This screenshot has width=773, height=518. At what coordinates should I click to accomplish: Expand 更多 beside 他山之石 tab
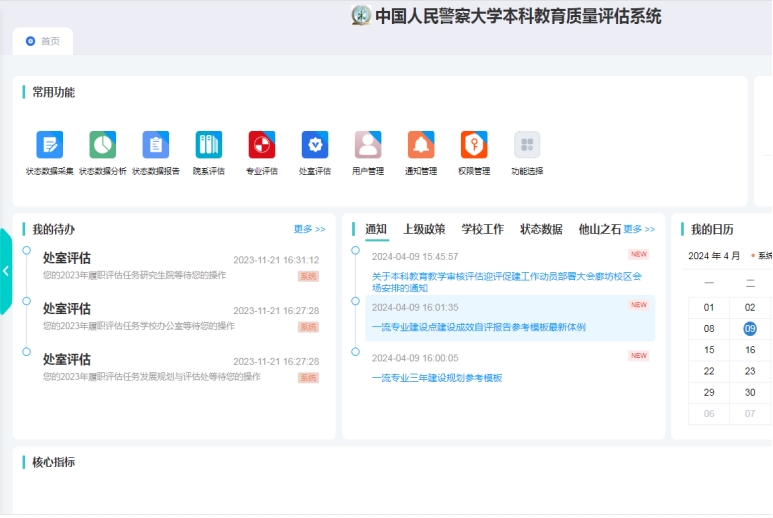click(639, 229)
